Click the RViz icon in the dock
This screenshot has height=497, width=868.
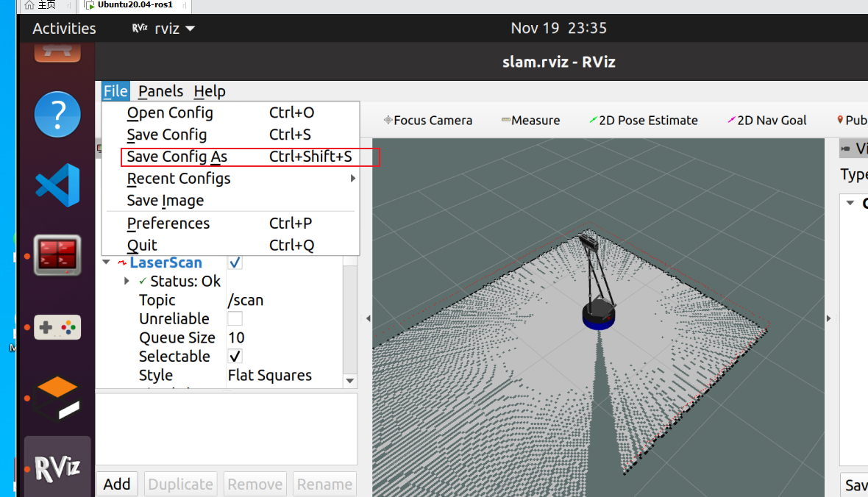tap(57, 468)
